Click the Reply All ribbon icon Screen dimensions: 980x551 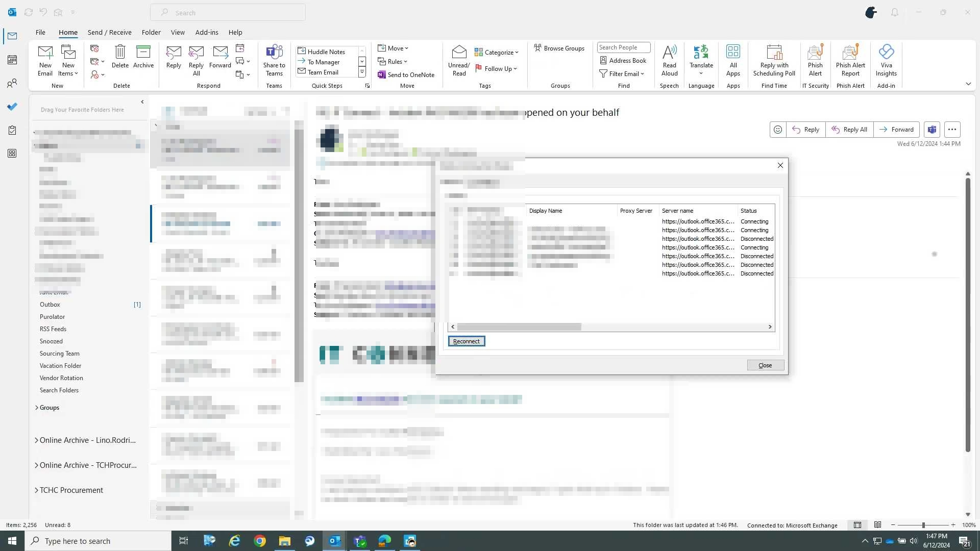click(x=196, y=60)
